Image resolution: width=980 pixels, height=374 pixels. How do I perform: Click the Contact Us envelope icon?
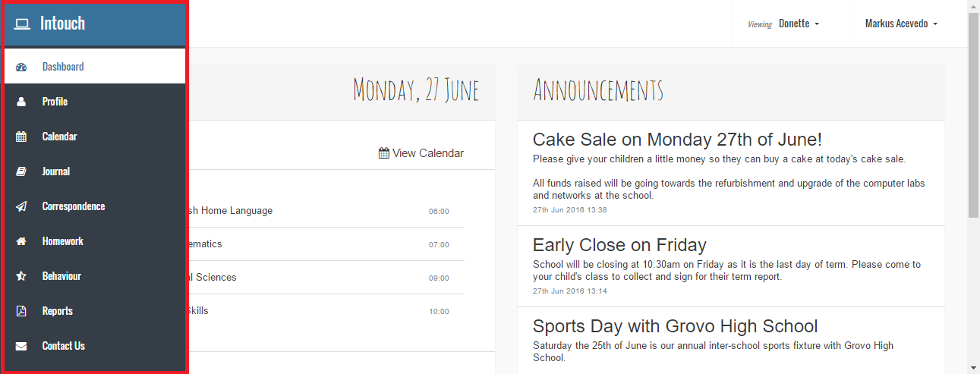pos(21,346)
